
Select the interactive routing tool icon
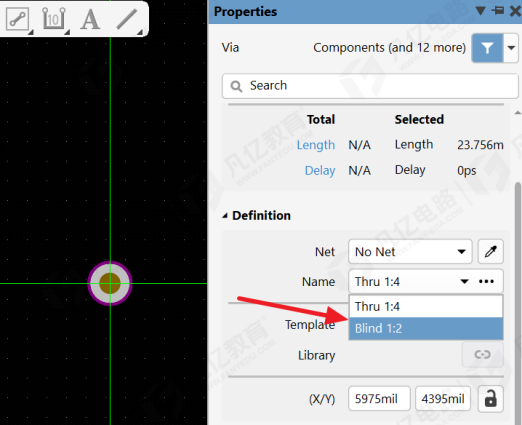click(18, 19)
